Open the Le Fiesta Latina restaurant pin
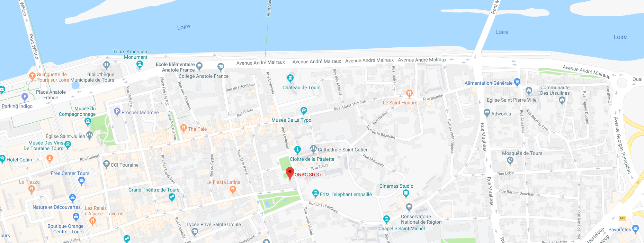The width and height of the screenshot is (644, 243). click(x=233, y=189)
